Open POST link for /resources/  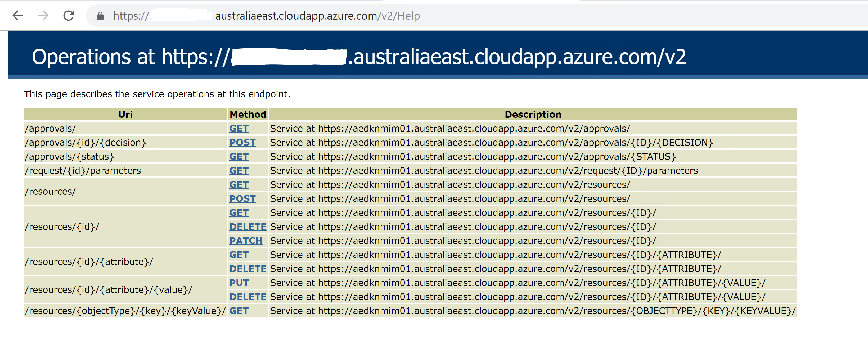coord(242,199)
